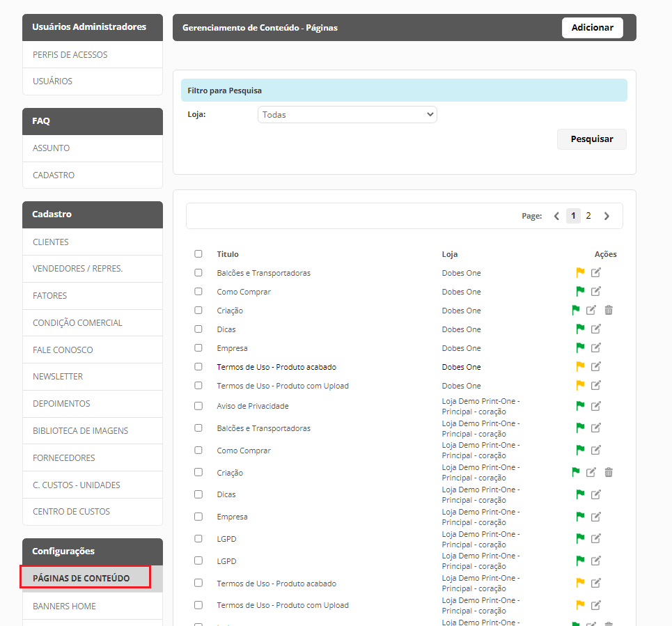Screen dimensions: 672x626
Task: Go to previous page with left chevron
Action: 556,216
